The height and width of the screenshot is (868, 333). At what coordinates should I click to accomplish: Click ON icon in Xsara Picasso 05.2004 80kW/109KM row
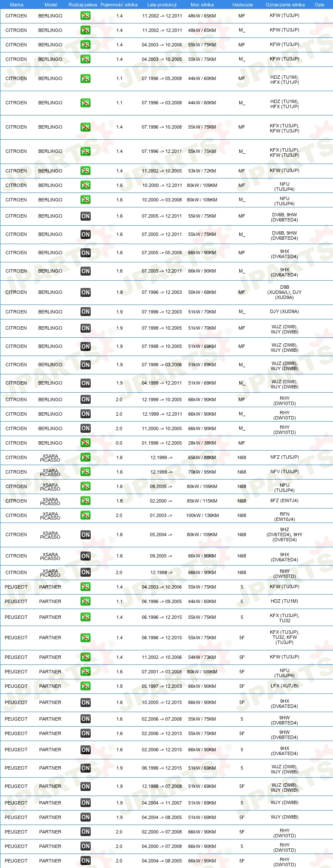pos(85,535)
